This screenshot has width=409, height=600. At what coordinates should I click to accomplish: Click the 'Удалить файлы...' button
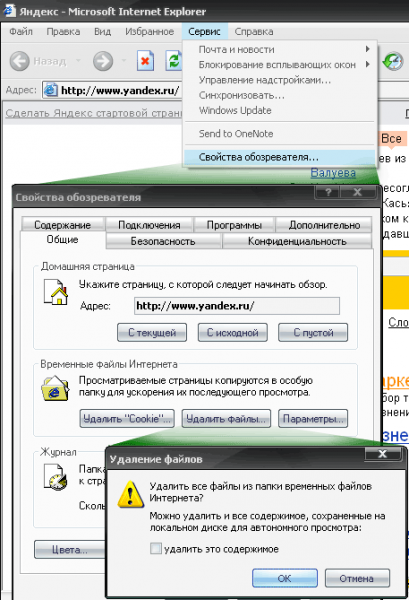(x=226, y=419)
